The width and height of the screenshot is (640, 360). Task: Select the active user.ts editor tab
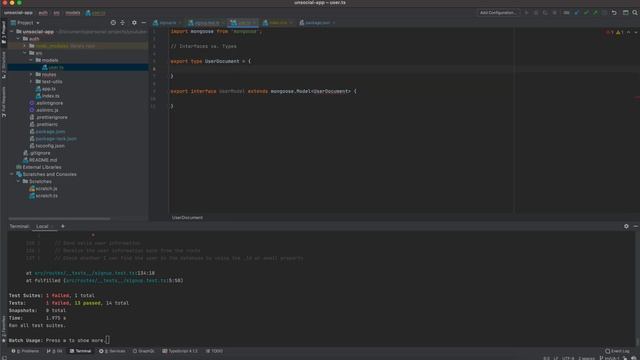coord(242,23)
